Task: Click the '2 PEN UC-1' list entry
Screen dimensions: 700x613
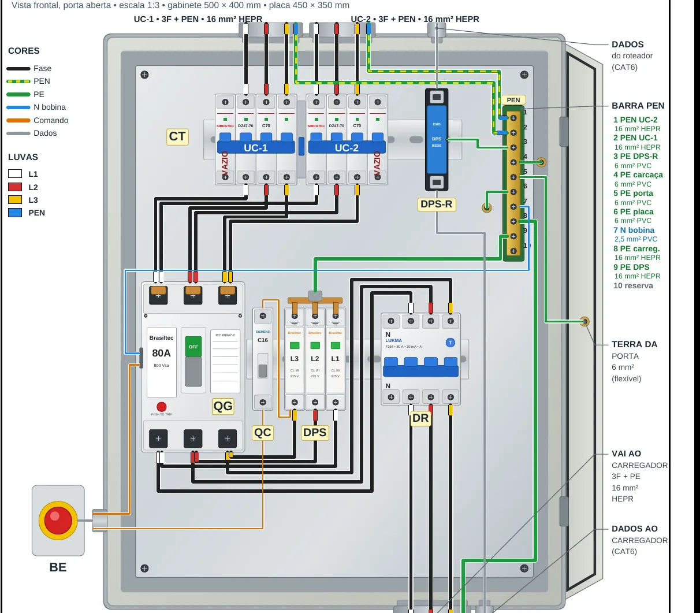Action: (635, 138)
